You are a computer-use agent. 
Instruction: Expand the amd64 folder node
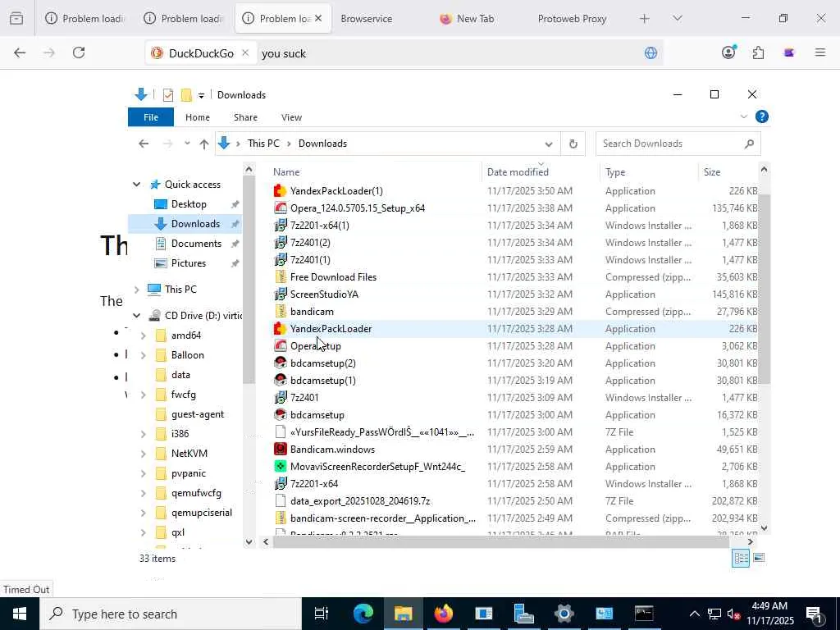143,336
